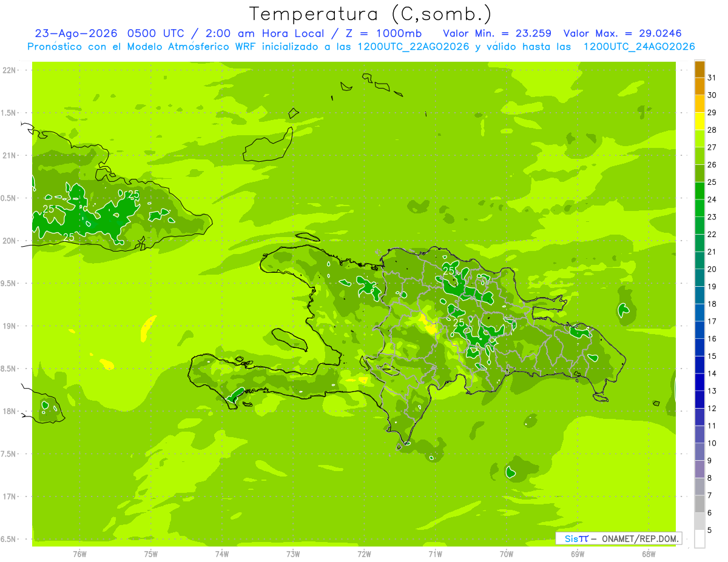Click colorbar label "5"
Image resolution: width=728 pixels, height=562 pixels.
point(710,530)
